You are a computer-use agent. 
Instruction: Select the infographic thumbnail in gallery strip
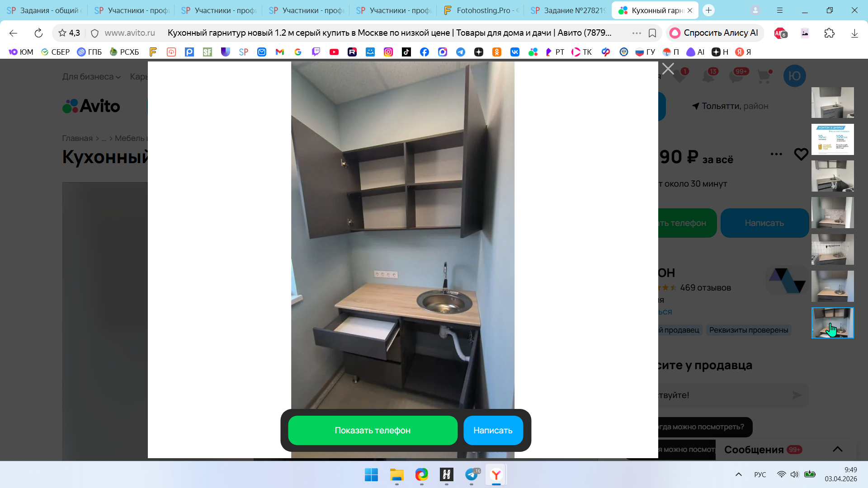click(x=832, y=139)
